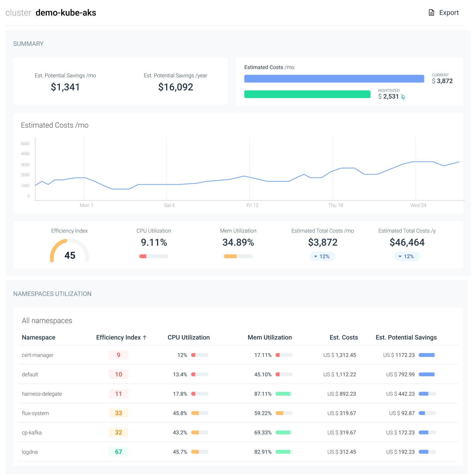The height and width of the screenshot is (476, 472).
Task: Open the 12% trend badge under $3,872
Action: click(x=322, y=256)
